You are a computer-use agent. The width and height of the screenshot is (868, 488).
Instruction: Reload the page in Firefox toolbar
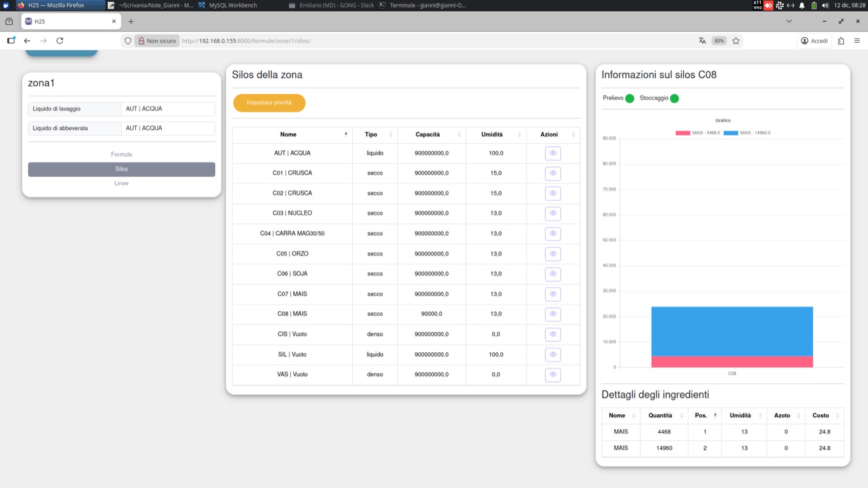click(x=60, y=41)
